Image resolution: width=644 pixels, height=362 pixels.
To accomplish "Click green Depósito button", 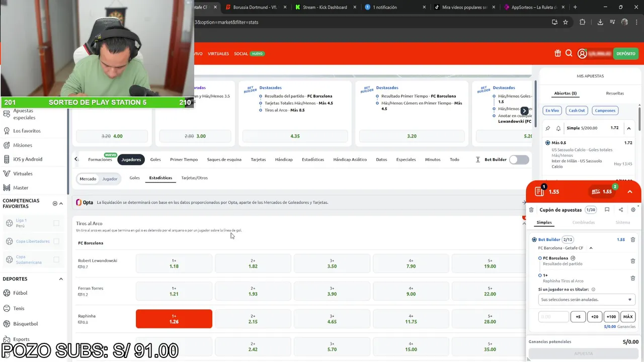I will click(x=625, y=53).
